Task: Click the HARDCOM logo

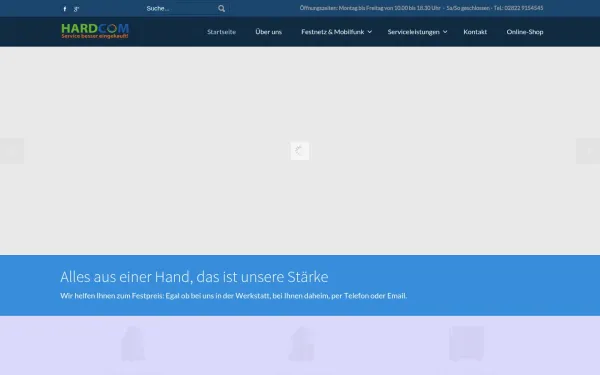Action: (95, 31)
